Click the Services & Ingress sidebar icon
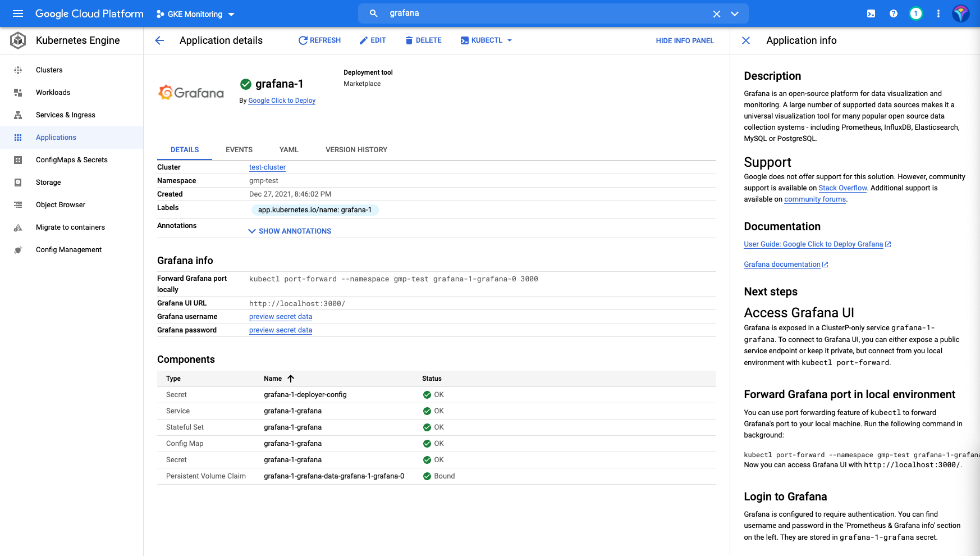The width and height of the screenshot is (980, 556). (18, 115)
